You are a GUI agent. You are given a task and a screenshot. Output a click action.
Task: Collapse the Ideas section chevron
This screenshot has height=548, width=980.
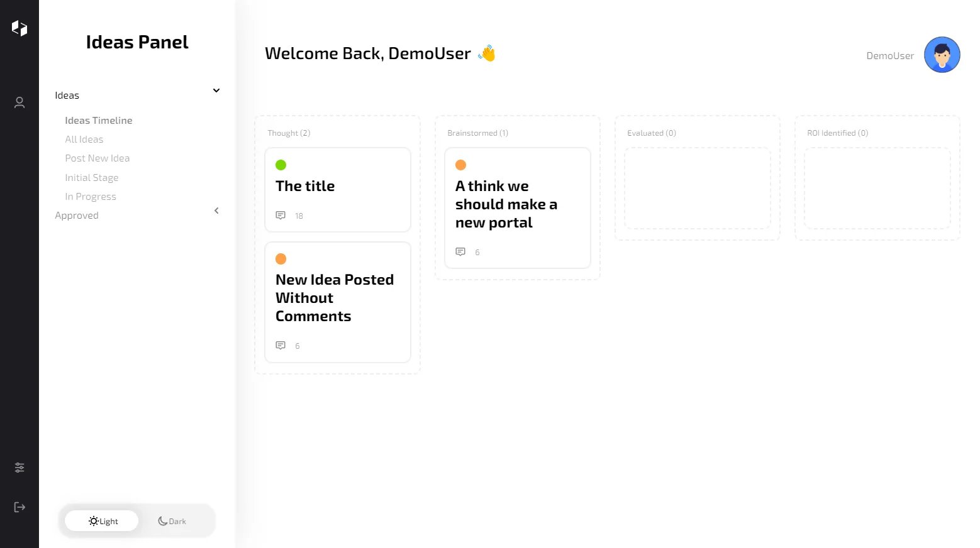point(216,90)
